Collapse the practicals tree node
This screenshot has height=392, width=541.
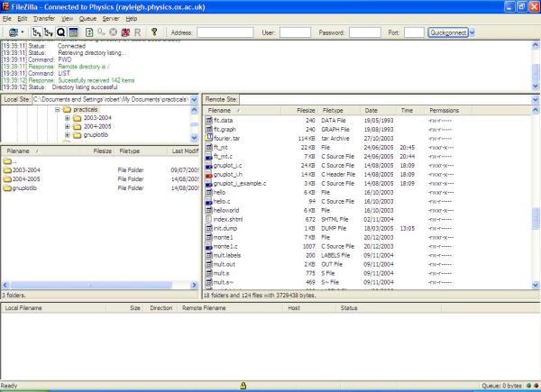[58, 110]
